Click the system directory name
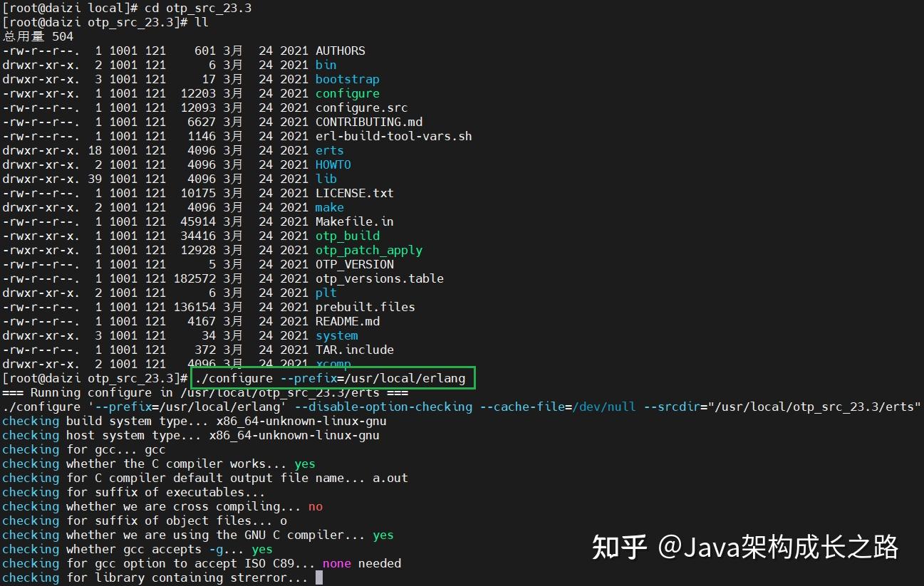 click(x=337, y=335)
